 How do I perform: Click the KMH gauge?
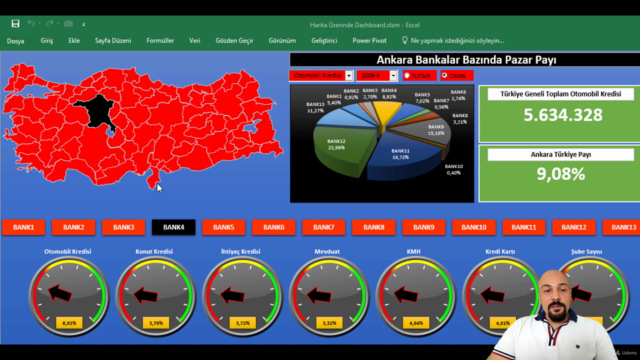416,297
